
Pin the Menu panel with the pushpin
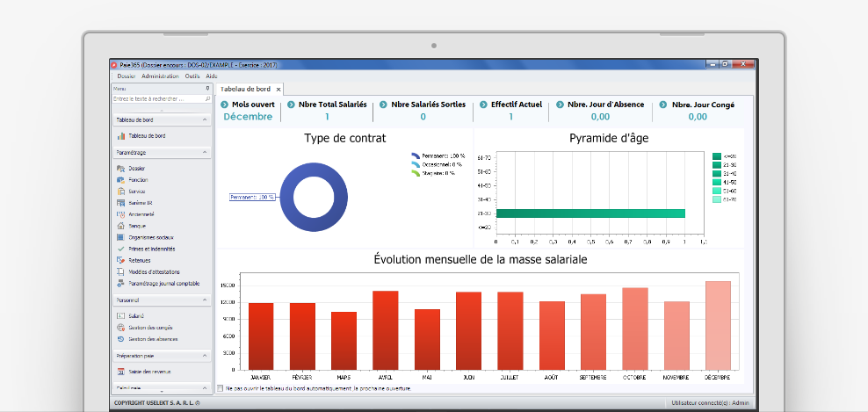207,89
